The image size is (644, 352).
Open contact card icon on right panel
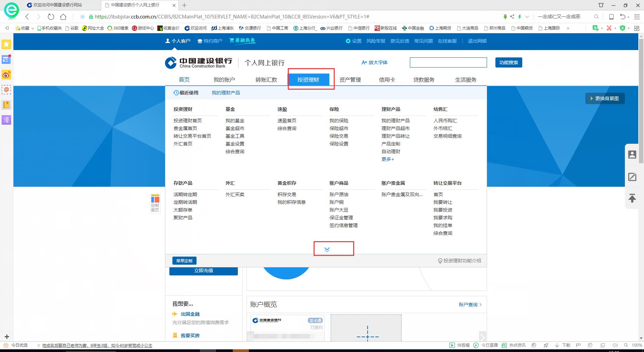point(632,155)
